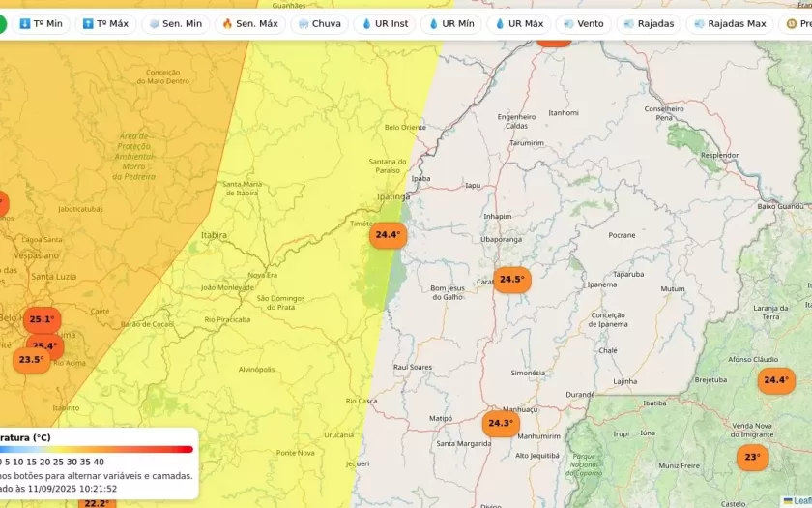Open the UR Inst humidity layer
812x508 pixels.
386,23
